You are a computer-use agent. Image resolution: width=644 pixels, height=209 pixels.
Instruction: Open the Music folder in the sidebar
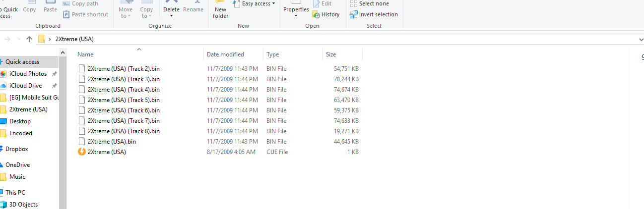17,177
